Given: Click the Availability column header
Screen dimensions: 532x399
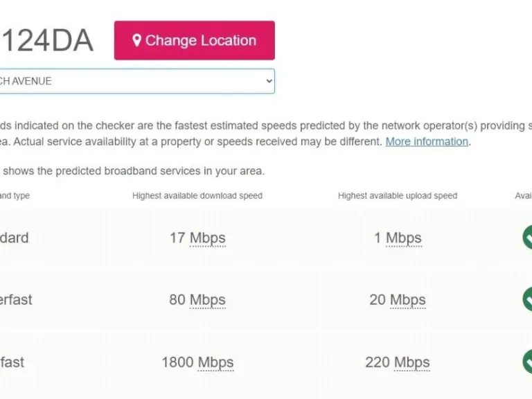Looking at the screenshot, I should point(523,196).
